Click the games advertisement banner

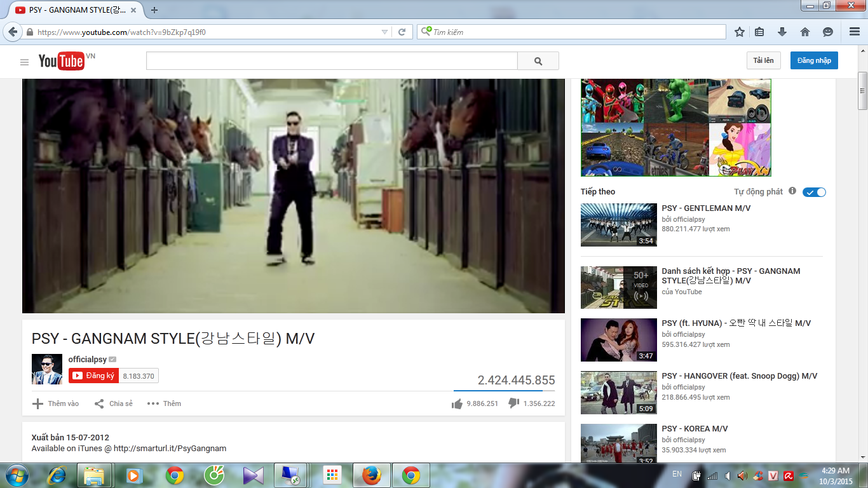click(675, 128)
